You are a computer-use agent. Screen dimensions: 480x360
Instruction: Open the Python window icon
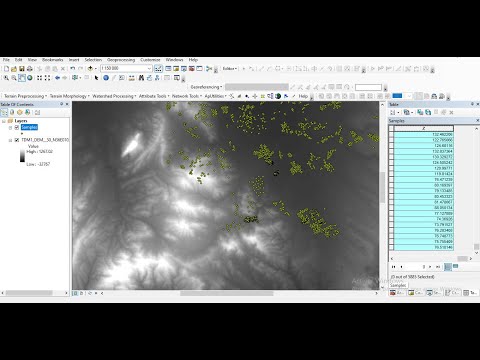199,69
